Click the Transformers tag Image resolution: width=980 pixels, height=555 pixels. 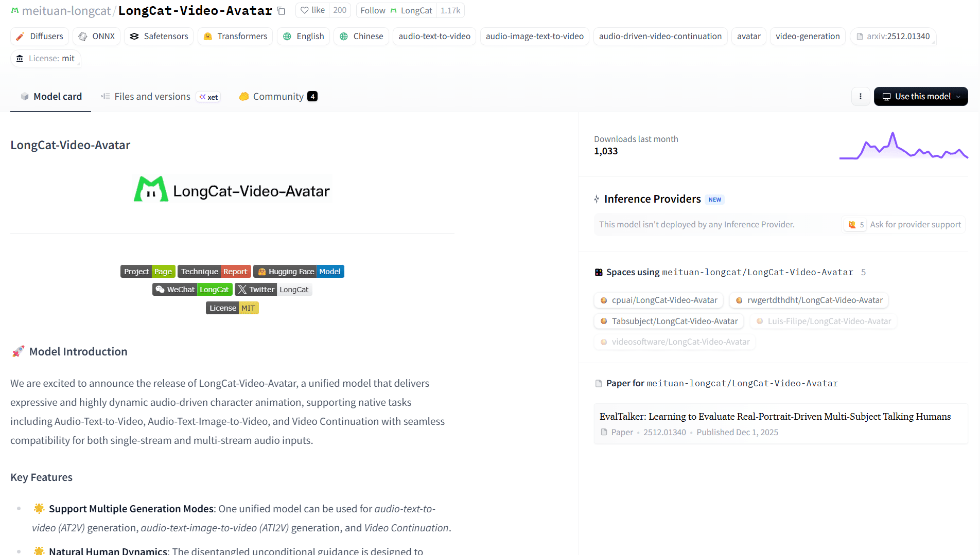pyautogui.click(x=235, y=36)
